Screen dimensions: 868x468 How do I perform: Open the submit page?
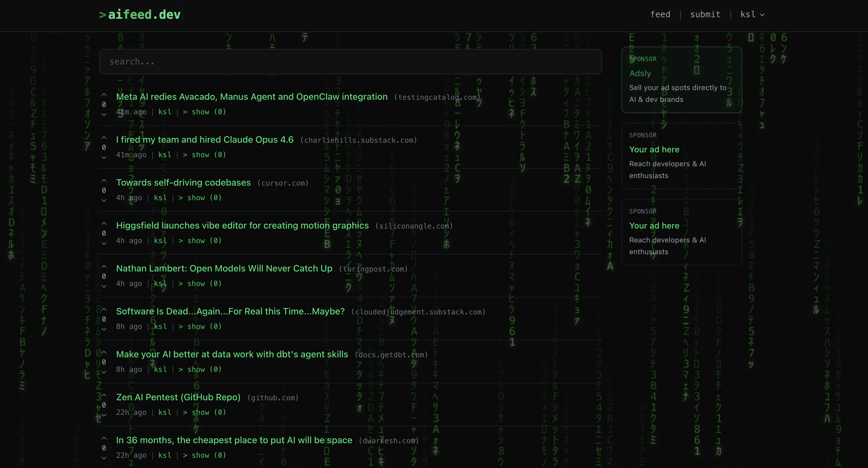click(x=705, y=15)
